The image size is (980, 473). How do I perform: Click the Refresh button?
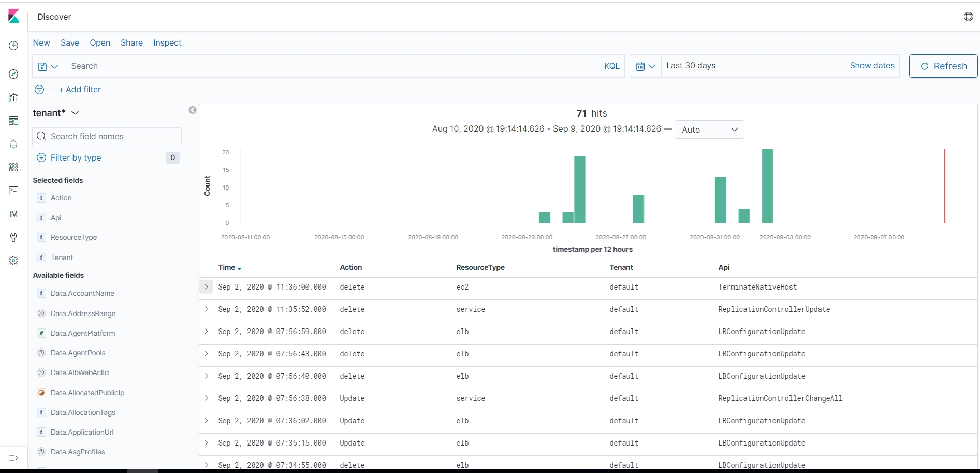(x=943, y=66)
